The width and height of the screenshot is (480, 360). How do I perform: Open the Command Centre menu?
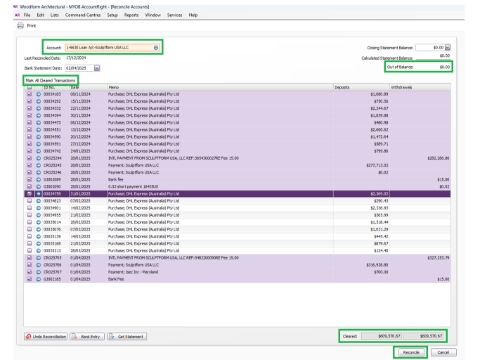(x=83, y=15)
